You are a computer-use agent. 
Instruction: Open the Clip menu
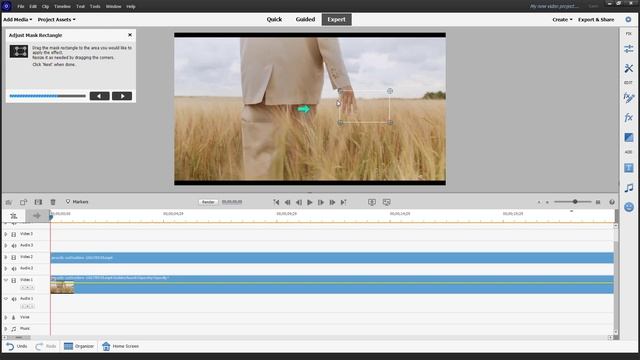pyautogui.click(x=45, y=7)
